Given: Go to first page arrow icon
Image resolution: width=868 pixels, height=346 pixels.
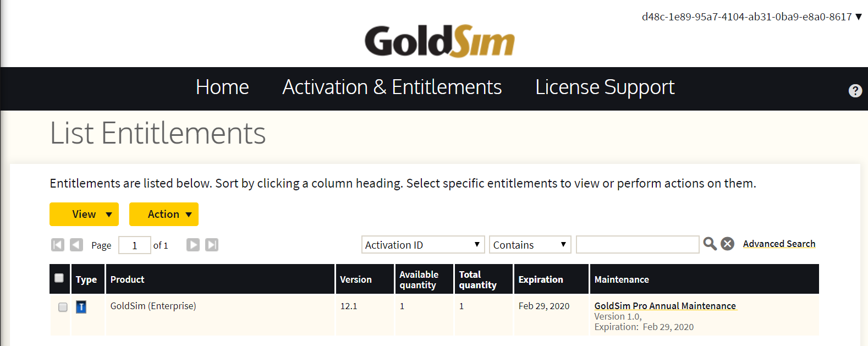Looking at the screenshot, I should point(58,245).
